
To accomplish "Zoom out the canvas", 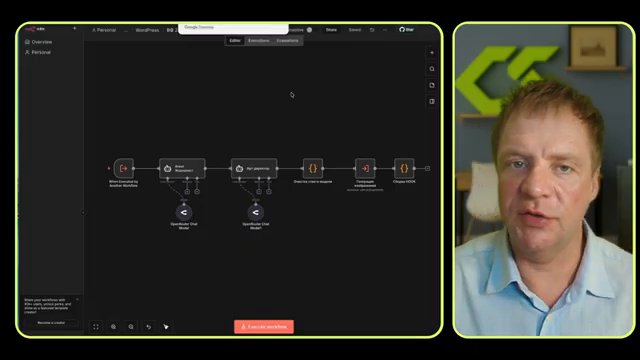I will [x=131, y=327].
